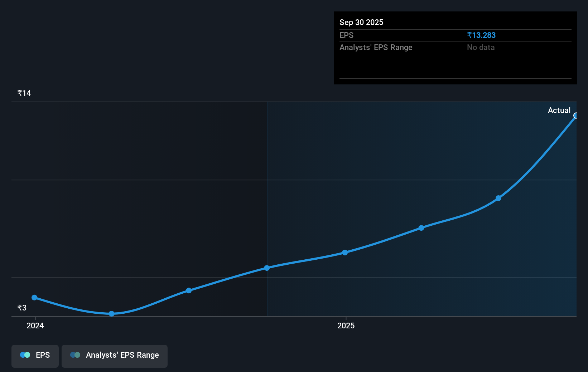Click the lowest EPS data point on the line
The height and width of the screenshot is (372, 588).
coord(111,314)
